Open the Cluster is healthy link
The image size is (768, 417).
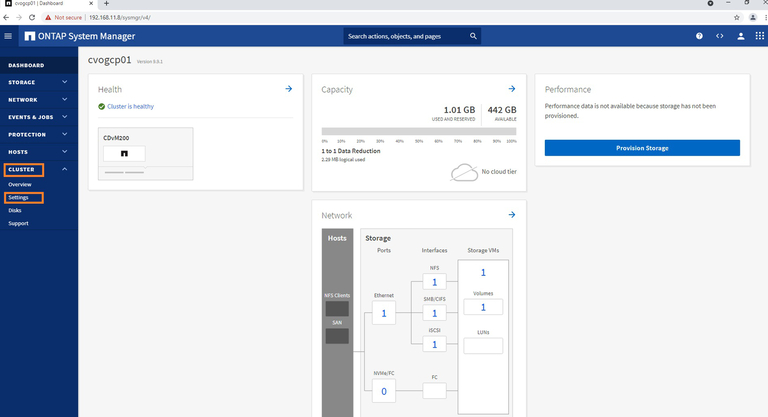pos(130,106)
